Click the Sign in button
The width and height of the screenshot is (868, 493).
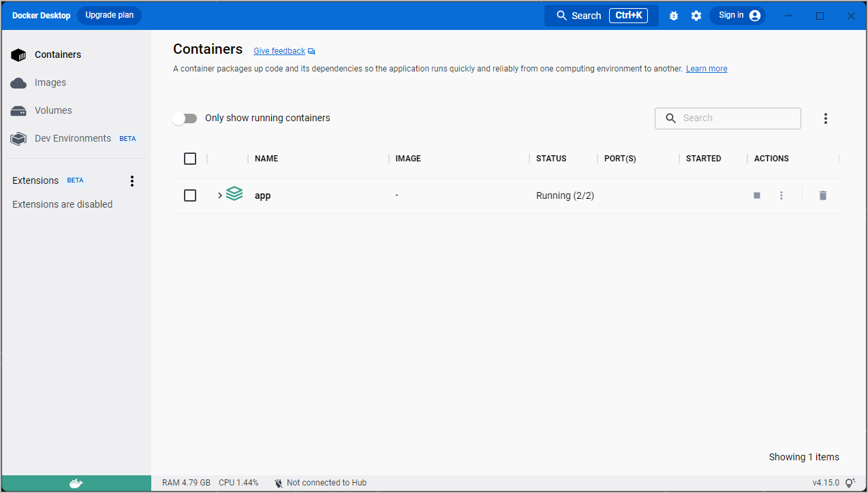point(738,16)
